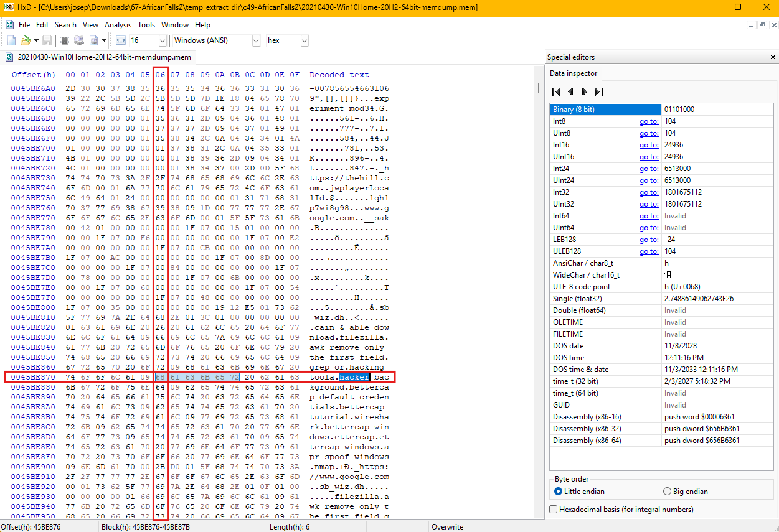Open the bytes per row dropdown

(163, 40)
